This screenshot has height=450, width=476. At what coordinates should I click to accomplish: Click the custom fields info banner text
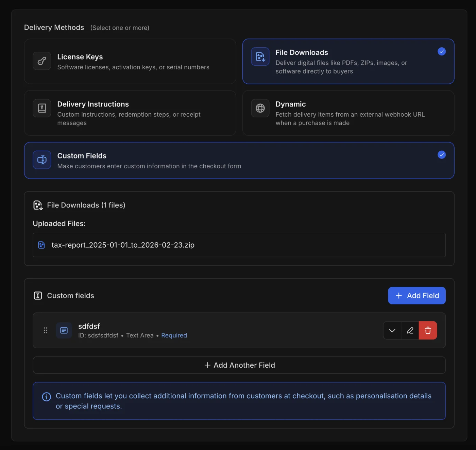pyautogui.click(x=243, y=401)
